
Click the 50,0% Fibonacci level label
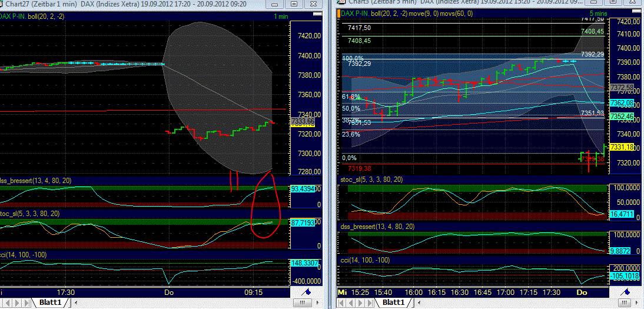click(x=351, y=108)
